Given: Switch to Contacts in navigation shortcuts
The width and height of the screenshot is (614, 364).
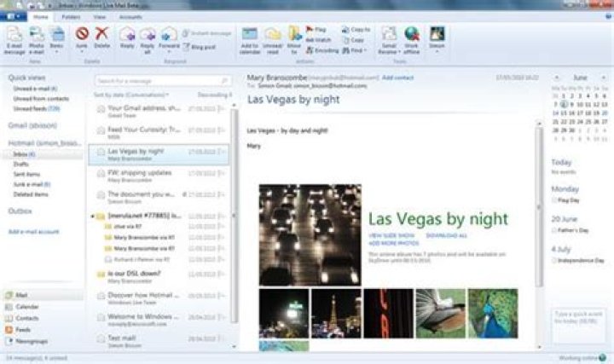Looking at the screenshot, I should 27,318.
